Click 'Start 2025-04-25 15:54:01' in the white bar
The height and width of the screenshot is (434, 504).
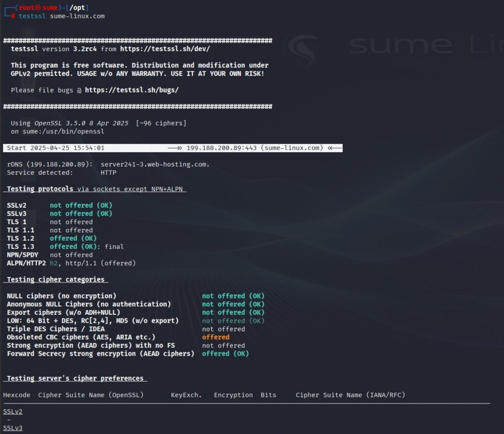[56, 148]
